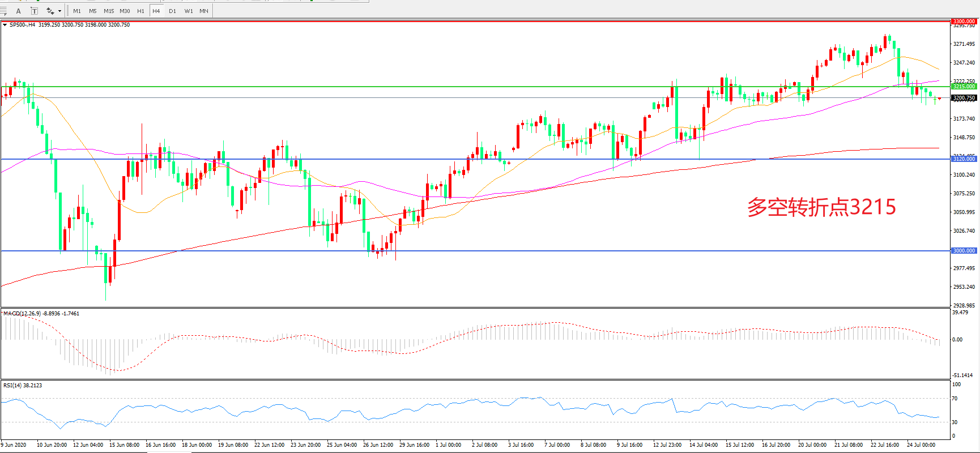Click the 3000.000 blue price level label
The width and height of the screenshot is (980, 453).
(x=964, y=251)
